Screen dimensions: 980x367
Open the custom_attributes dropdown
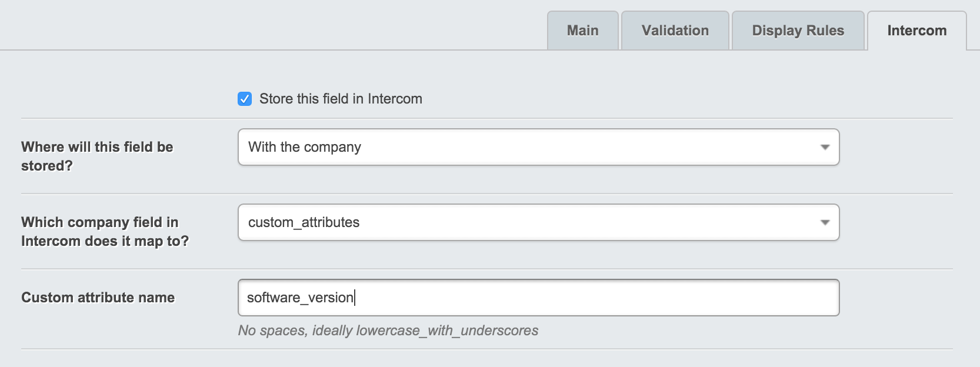pos(538,222)
